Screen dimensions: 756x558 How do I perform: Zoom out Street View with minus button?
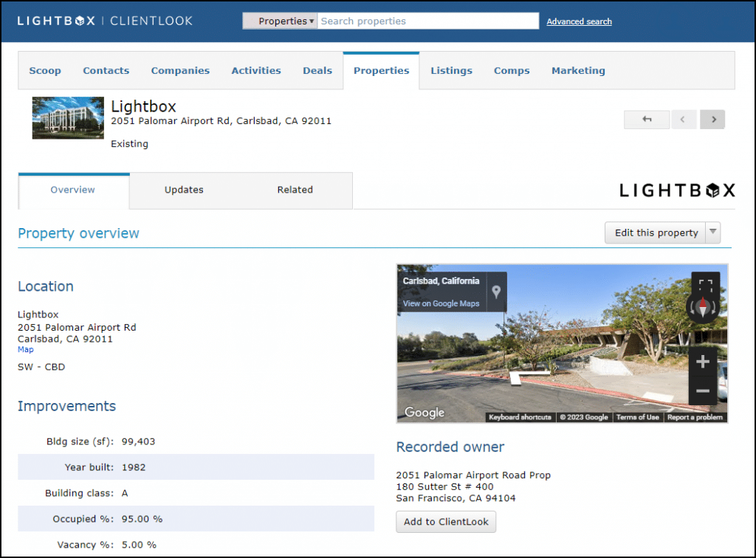[703, 390]
